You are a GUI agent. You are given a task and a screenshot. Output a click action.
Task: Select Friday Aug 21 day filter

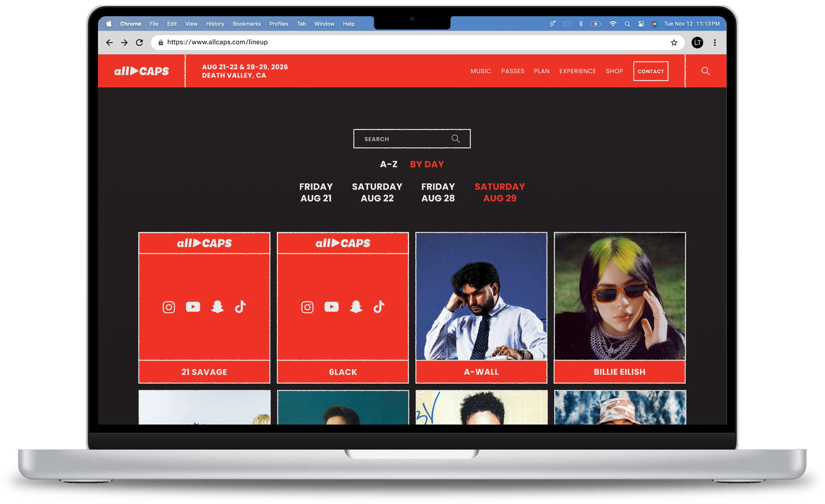tap(316, 192)
